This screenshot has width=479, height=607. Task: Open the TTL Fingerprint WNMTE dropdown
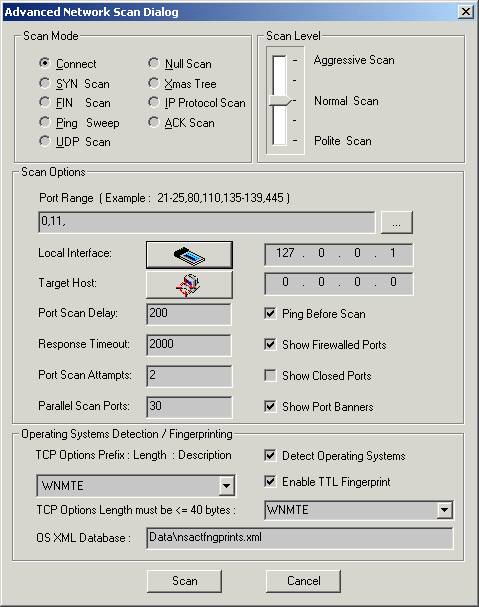tap(445, 510)
